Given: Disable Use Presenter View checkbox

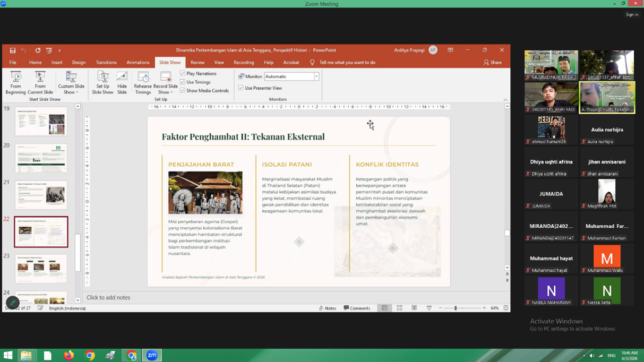Looking at the screenshot, I should click(x=241, y=88).
